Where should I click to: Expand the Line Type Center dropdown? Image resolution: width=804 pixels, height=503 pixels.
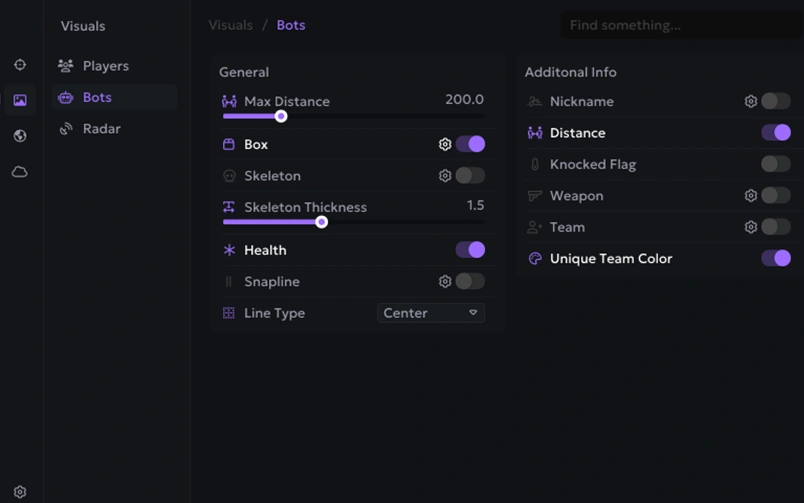coord(431,313)
